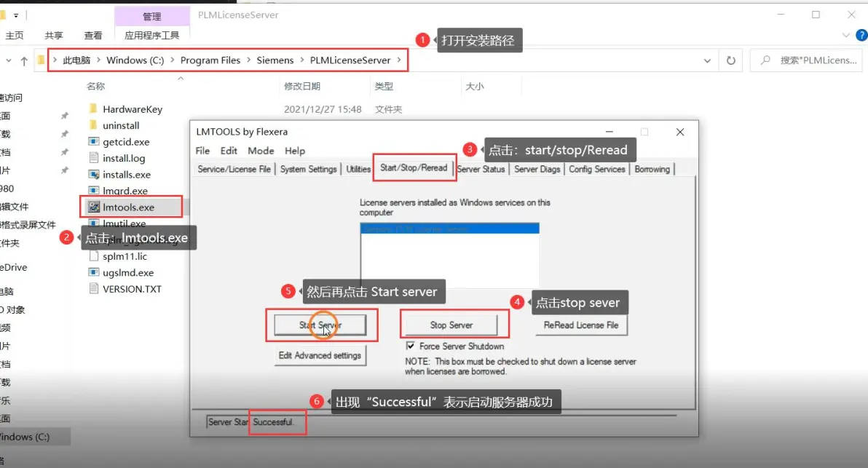Image resolution: width=868 pixels, height=468 pixels.
Task: Select the VERSION.TXT document icon
Action: (93, 289)
